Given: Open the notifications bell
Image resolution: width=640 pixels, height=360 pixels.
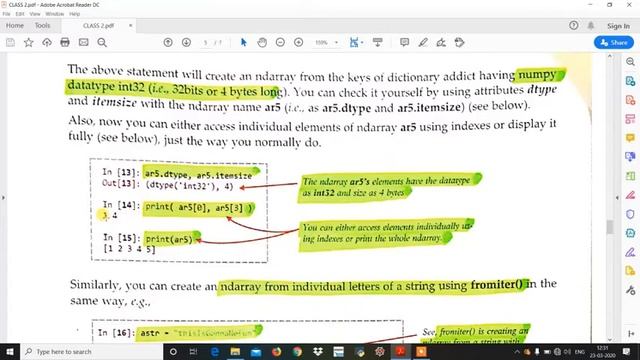Looking at the screenshot, I should (x=591, y=25).
